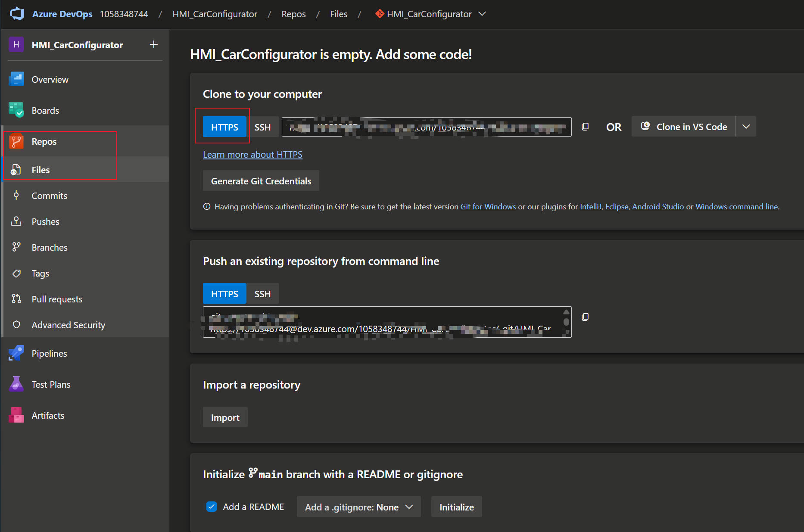Image resolution: width=804 pixels, height=532 pixels.
Task: Open the Pull requests icon
Action: [x=16, y=299]
